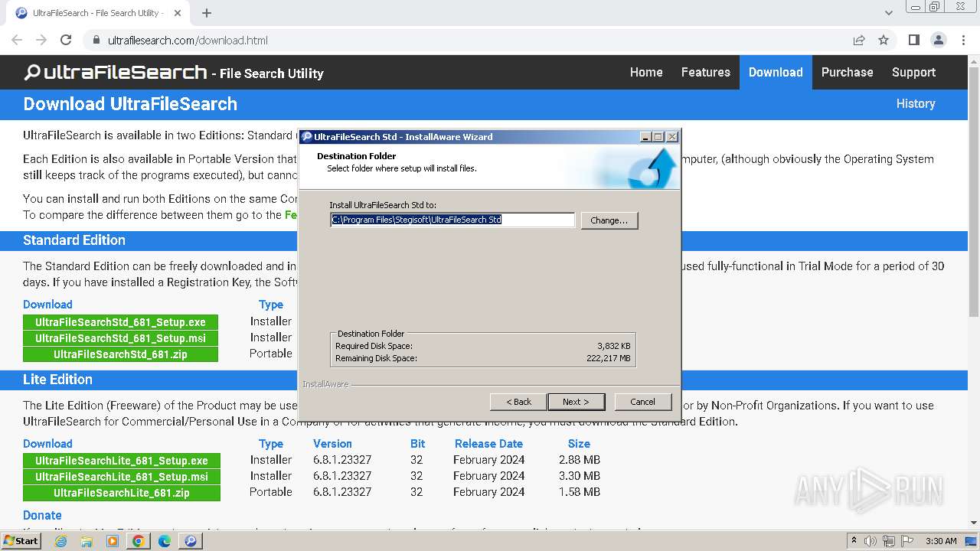Open the Chrome profile avatar
The height and width of the screenshot is (551, 980).
click(939, 40)
